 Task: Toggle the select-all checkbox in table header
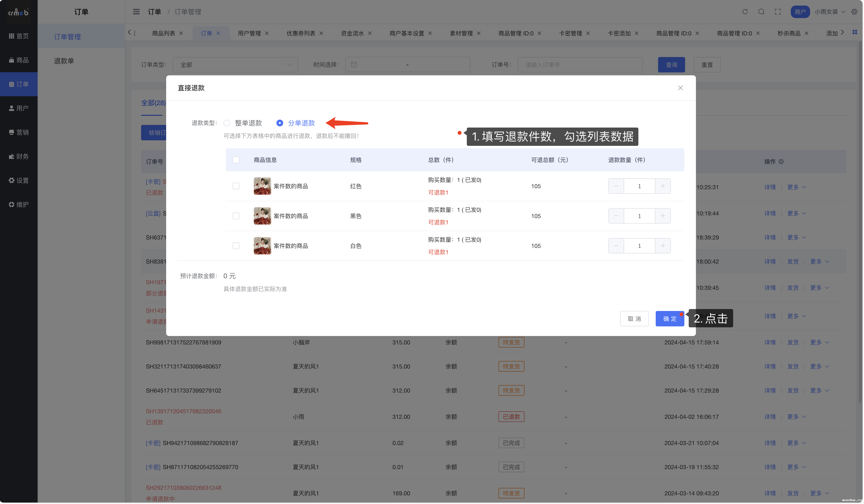[236, 160]
